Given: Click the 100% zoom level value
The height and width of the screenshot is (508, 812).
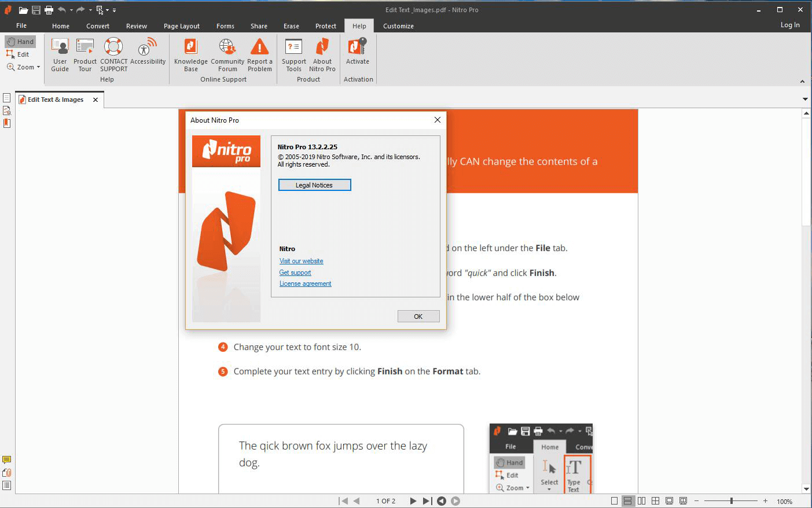Looking at the screenshot, I should coord(785,502).
